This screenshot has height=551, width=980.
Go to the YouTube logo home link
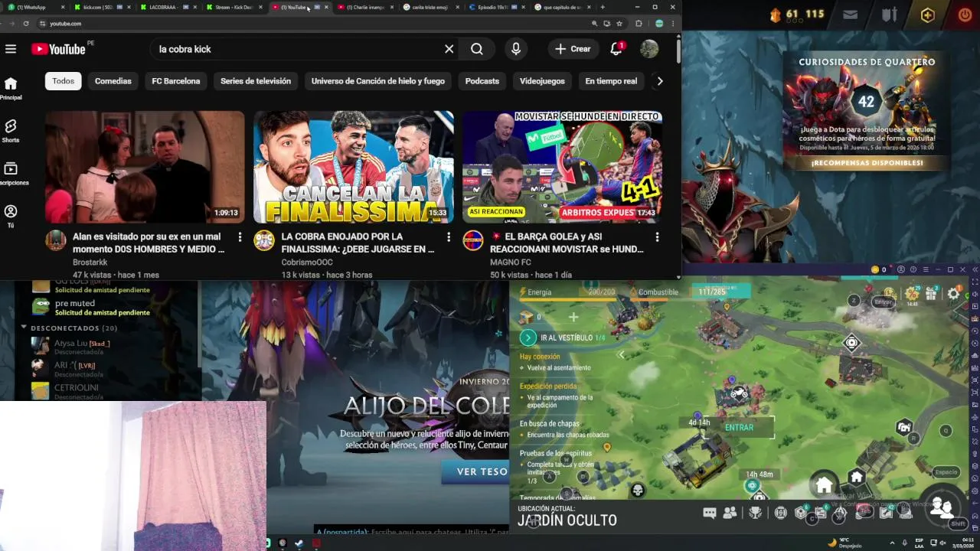click(x=58, y=49)
